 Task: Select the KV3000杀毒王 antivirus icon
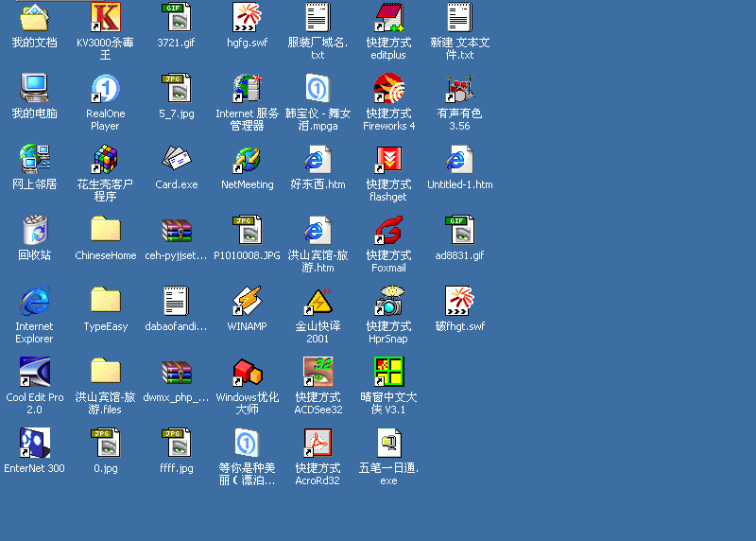(105, 18)
